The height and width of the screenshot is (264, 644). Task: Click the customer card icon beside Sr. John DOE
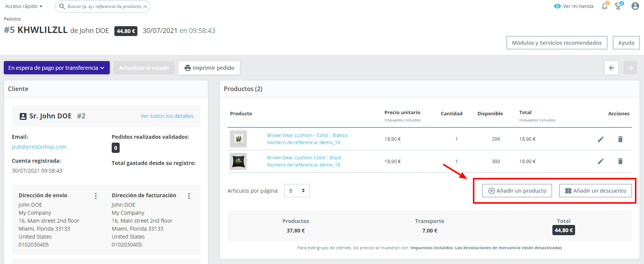pos(23,116)
